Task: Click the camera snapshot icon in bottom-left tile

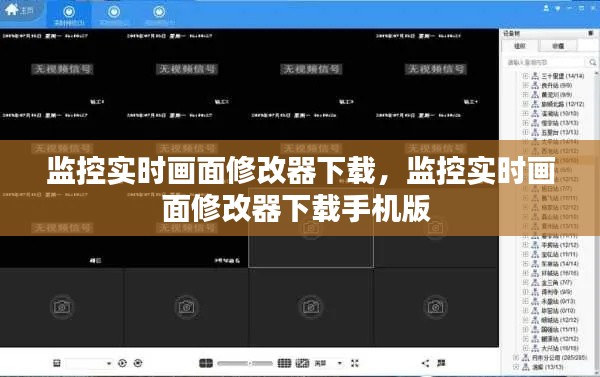Action: point(62,307)
